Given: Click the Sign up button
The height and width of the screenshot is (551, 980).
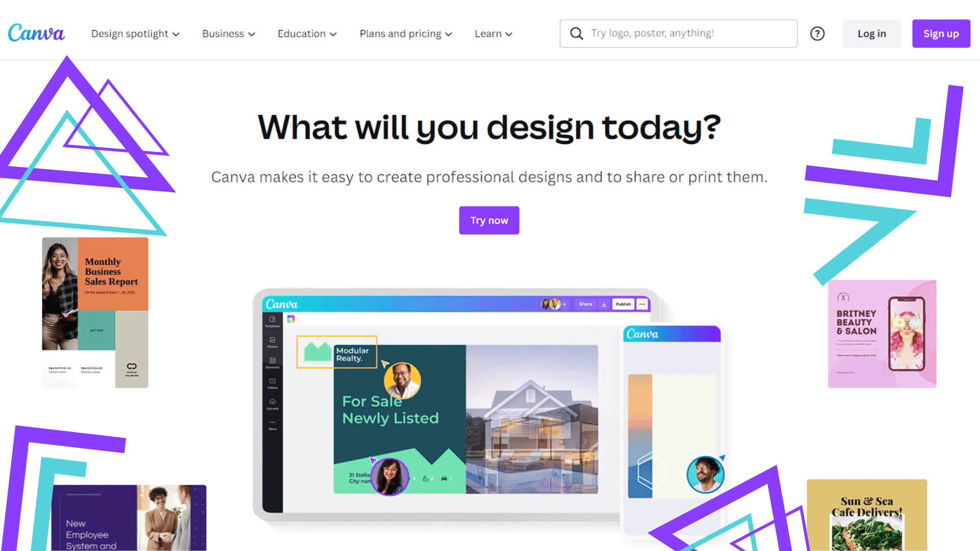Looking at the screenshot, I should click(941, 33).
